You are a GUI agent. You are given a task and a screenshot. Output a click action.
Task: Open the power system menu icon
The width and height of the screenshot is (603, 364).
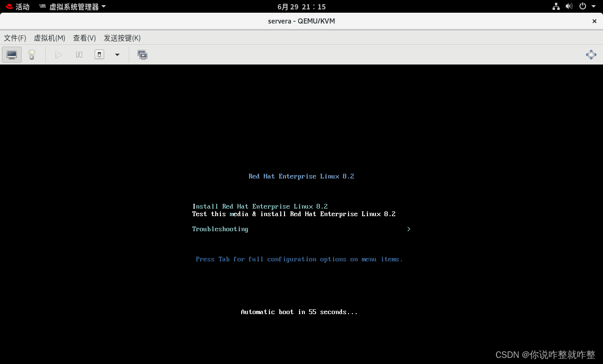click(583, 6)
